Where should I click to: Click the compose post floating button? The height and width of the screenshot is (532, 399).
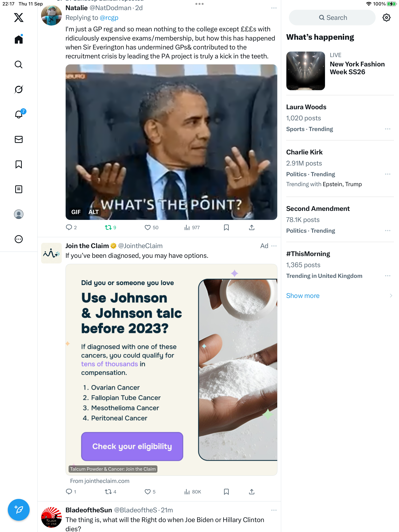click(x=19, y=509)
